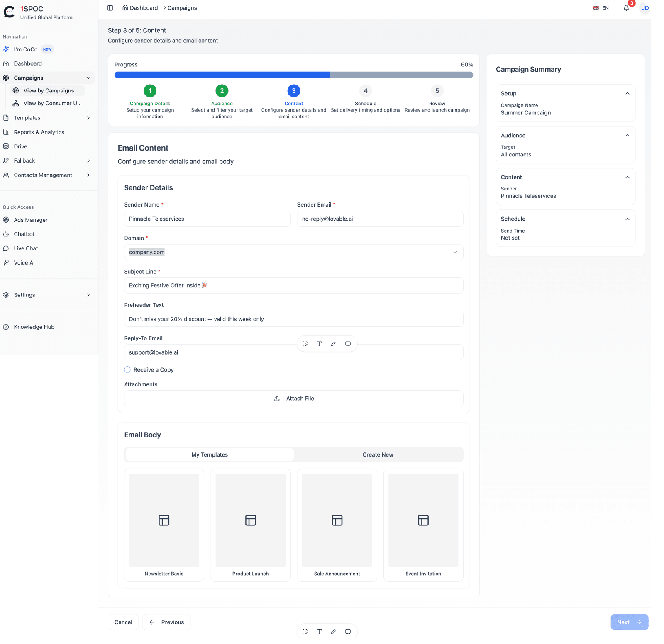
Task: Click the Drive database icon
Action: coord(6,146)
